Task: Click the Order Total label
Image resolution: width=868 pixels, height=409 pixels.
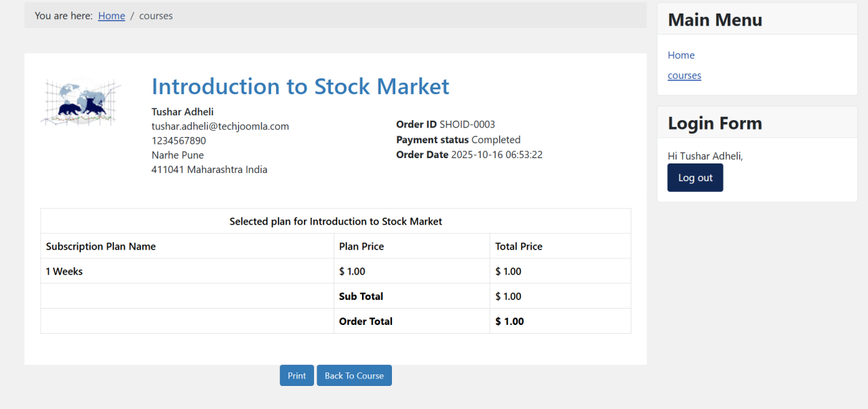Action: (x=366, y=322)
